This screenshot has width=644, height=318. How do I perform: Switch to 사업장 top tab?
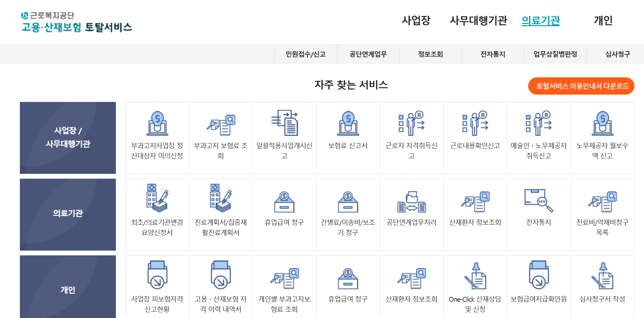(x=416, y=20)
